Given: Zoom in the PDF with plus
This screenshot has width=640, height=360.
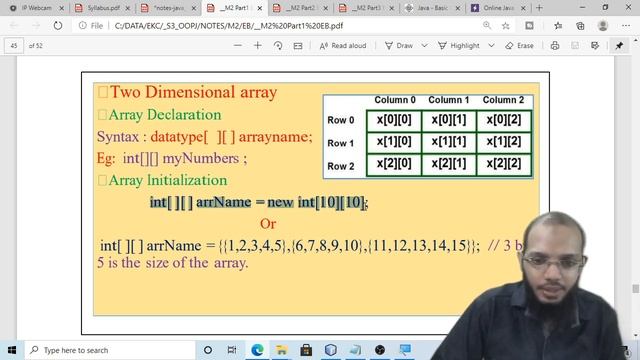Looking at the screenshot, I should (x=258, y=46).
